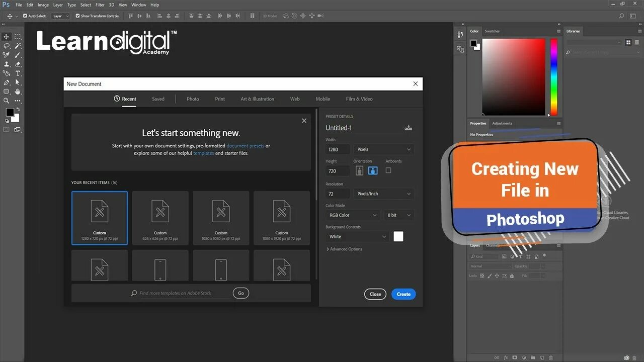The width and height of the screenshot is (644, 362).
Task: Open the document presets link
Action: click(x=245, y=146)
